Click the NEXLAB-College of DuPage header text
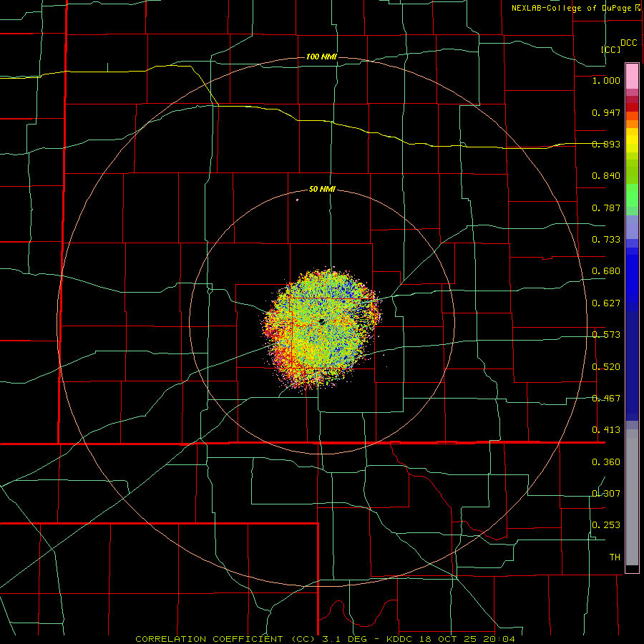644x644 pixels. pos(572,8)
